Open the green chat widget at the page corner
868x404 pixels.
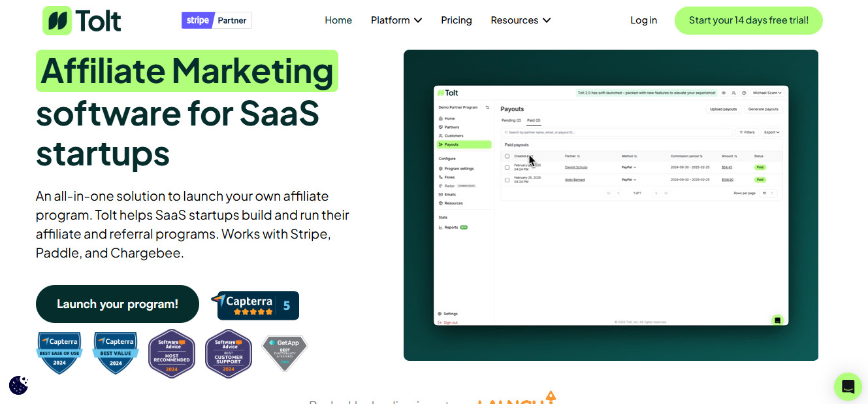848,386
